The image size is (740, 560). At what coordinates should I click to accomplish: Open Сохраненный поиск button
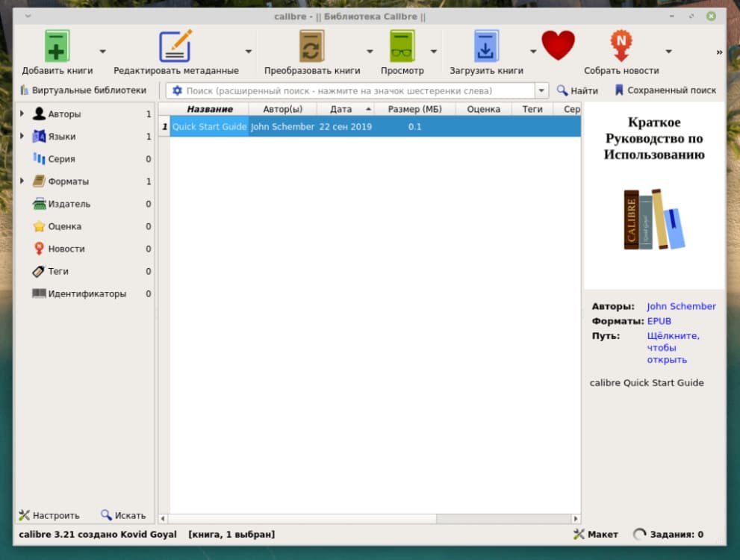pos(665,90)
